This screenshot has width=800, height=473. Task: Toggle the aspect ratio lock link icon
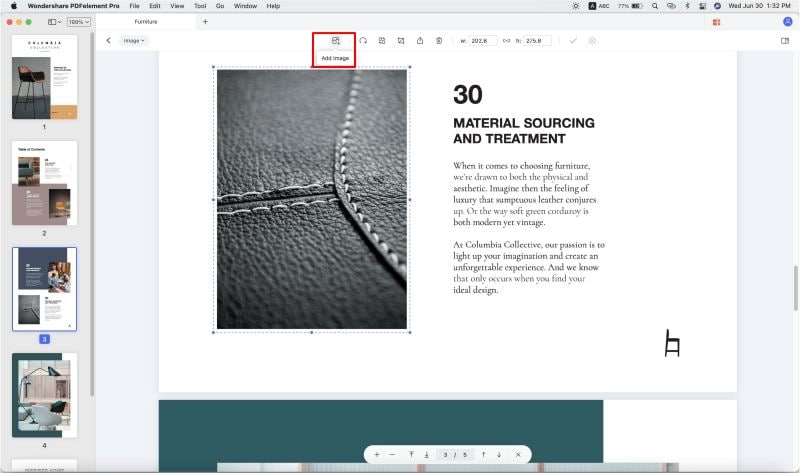(x=506, y=41)
